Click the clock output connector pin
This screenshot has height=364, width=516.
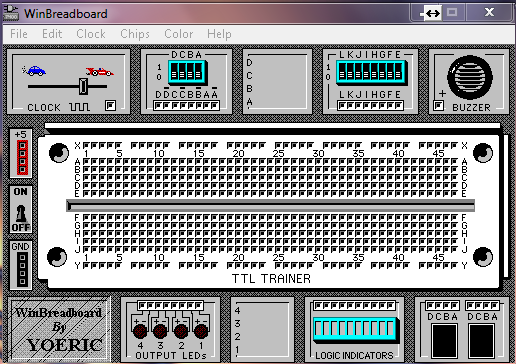pyautogui.click(x=110, y=106)
